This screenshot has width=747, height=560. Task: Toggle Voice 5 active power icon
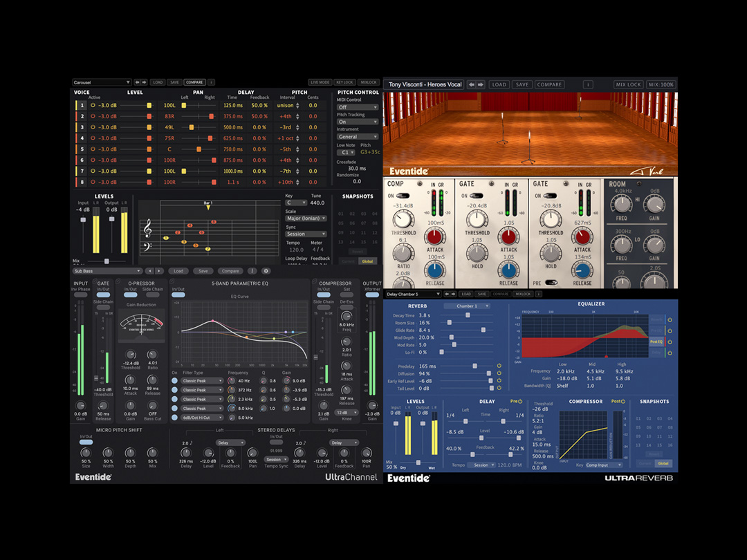tap(93, 149)
